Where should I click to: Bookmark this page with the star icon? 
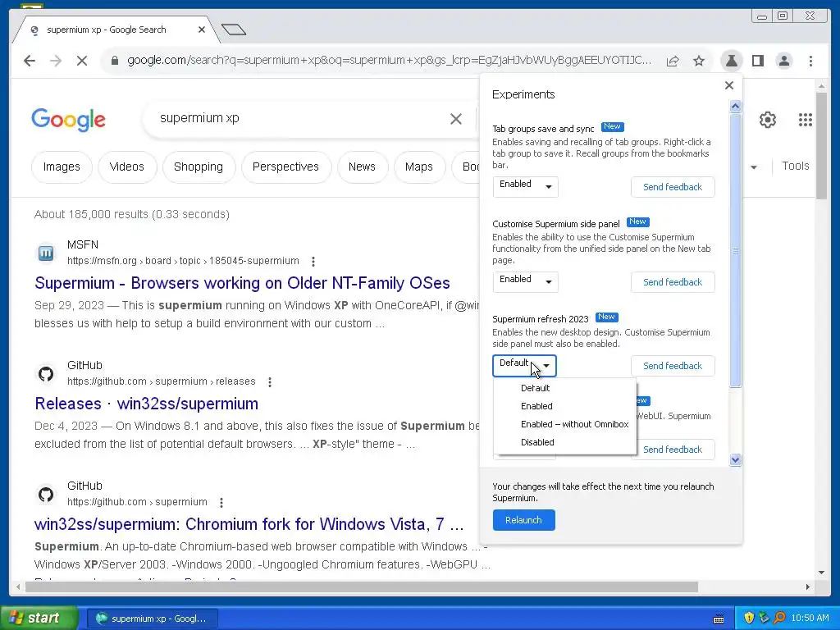[x=699, y=61]
